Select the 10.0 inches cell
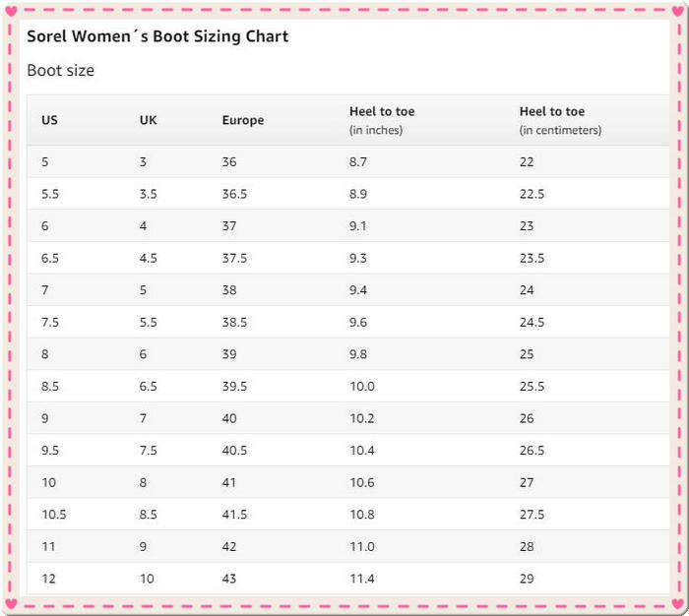689x616 pixels. pyautogui.click(x=361, y=387)
